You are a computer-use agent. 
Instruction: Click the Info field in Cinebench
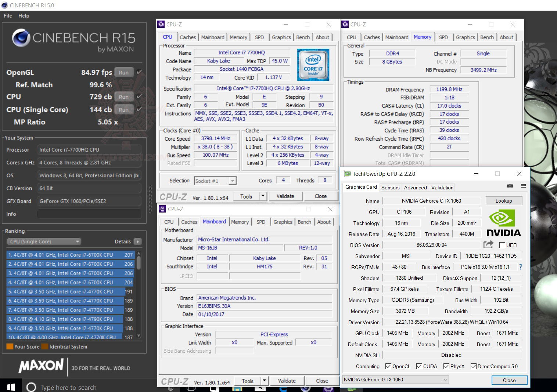tap(89, 214)
